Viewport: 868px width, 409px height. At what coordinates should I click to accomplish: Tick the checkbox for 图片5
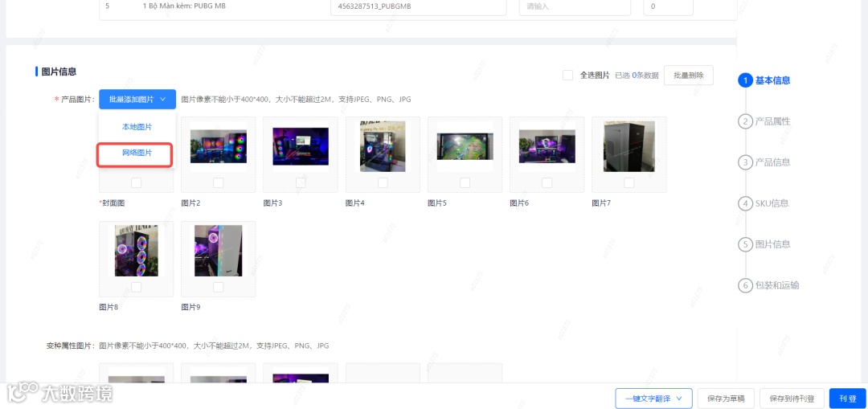[x=465, y=182]
